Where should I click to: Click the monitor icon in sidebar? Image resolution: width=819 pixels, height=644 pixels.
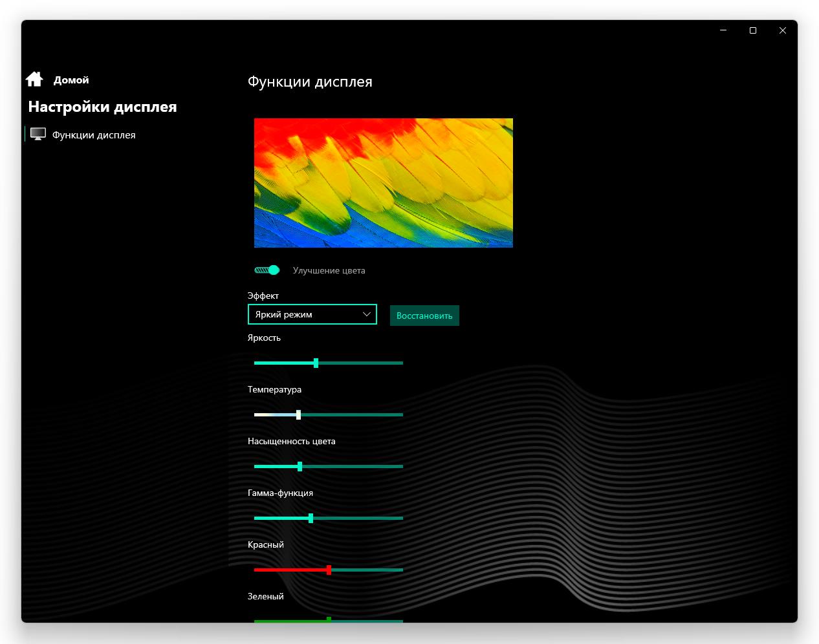[38, 134]
